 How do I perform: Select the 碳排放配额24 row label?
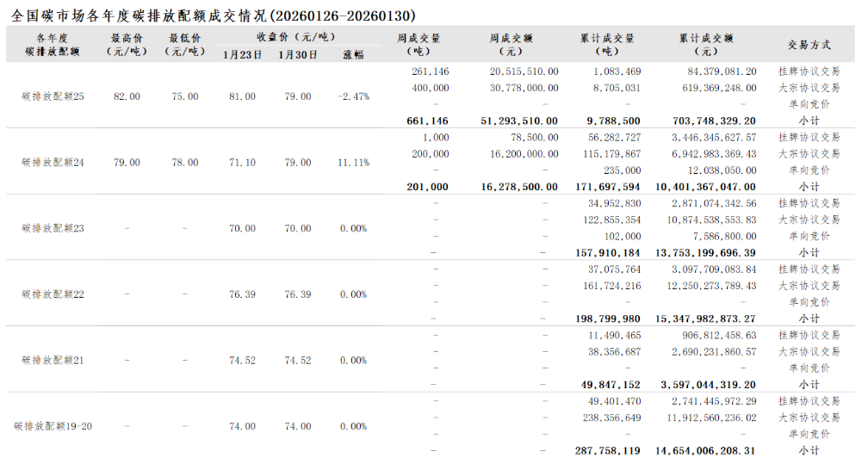(53, 163)
